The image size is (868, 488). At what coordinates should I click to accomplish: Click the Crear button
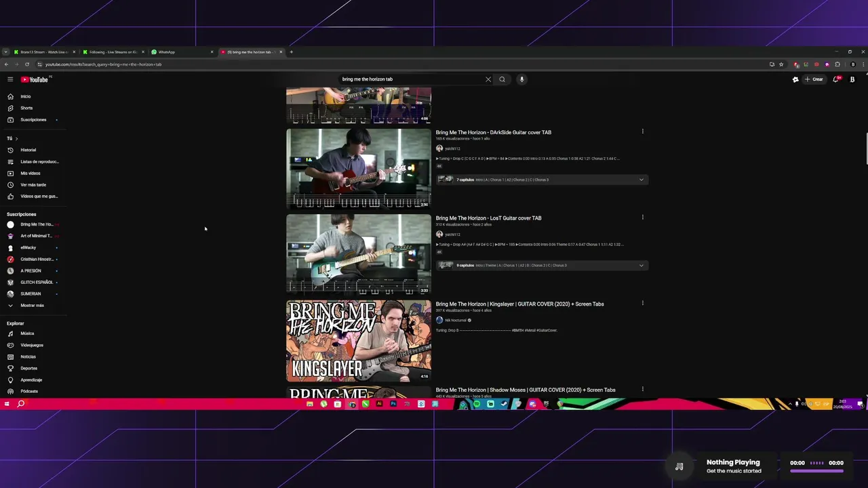click(x=814, y=79)
